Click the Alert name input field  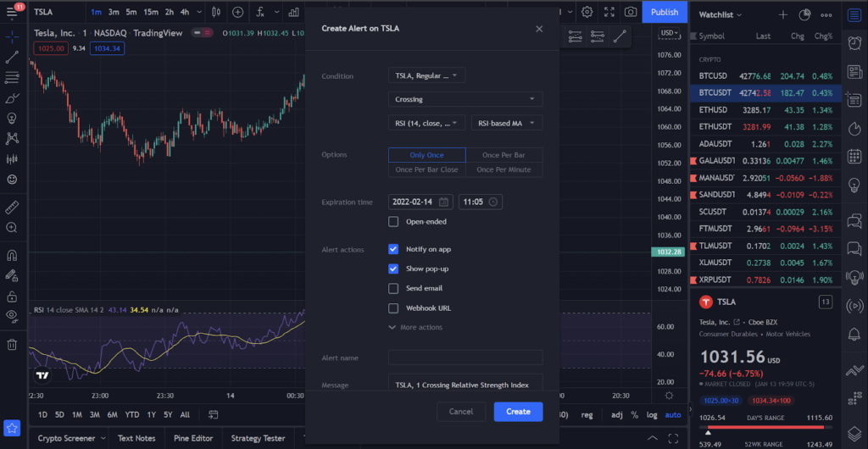(465, 358)
